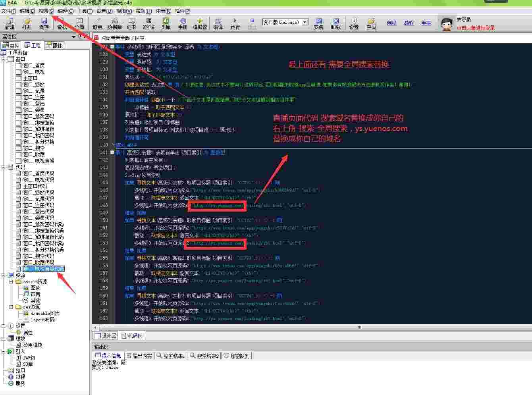Collapse the 窗口 node in the project tree
The image size is (532, 395).
[x=4, y=59]
